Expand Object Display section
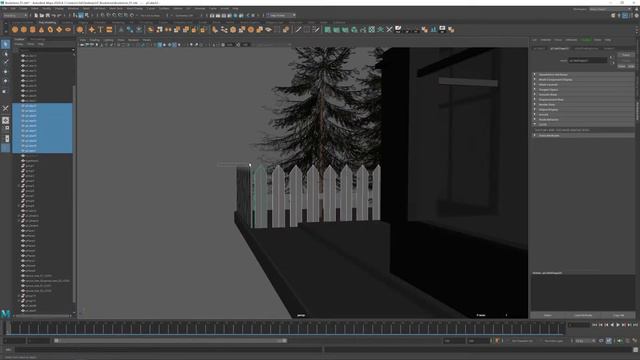 [x=584, y=109]
